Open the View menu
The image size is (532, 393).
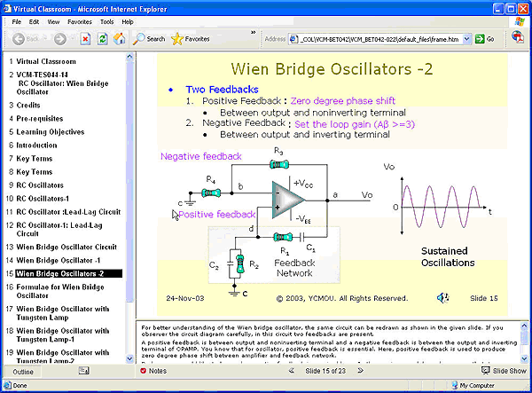(53, 21)
